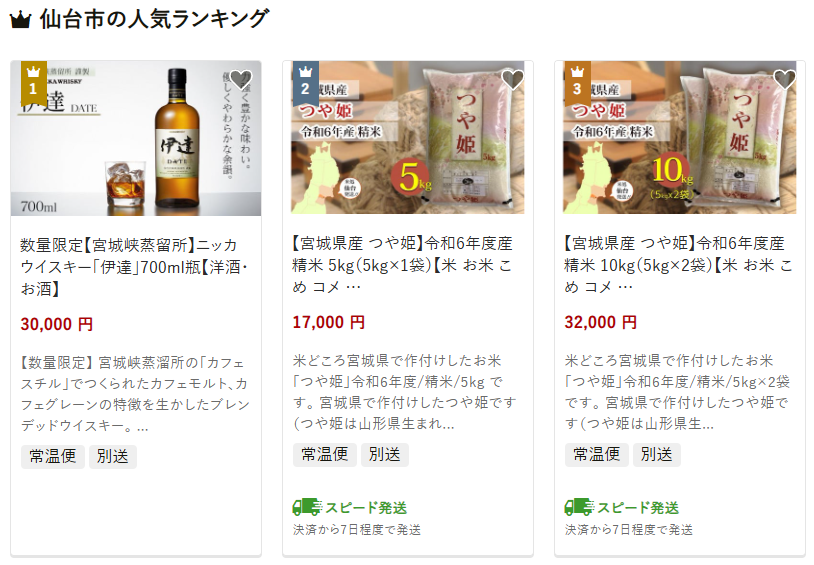Viewport: 814px width, 565px height.
Task: Click the speed delivery truck icon on 5kg rice
Action: point(307,507)
